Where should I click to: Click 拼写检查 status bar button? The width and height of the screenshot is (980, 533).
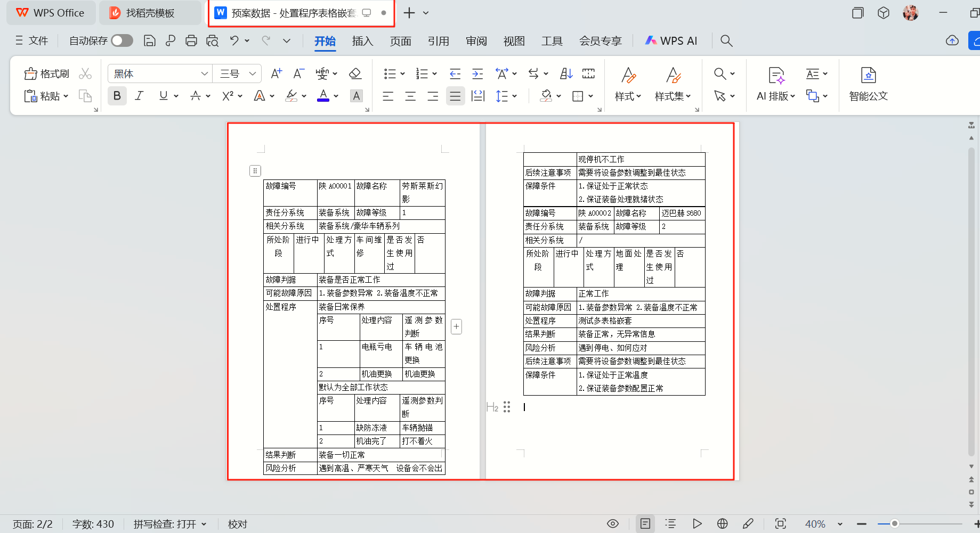(x=169, y=524)
